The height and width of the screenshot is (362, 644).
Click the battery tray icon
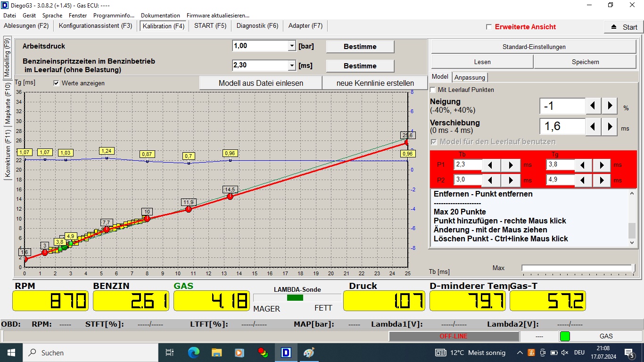pos(553,353)
